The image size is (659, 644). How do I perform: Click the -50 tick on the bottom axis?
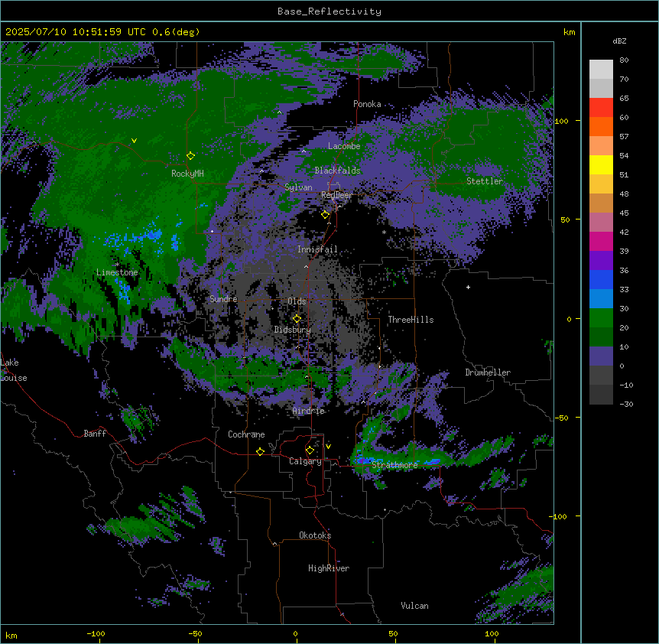pyautogui.click(x=195, y=634)
